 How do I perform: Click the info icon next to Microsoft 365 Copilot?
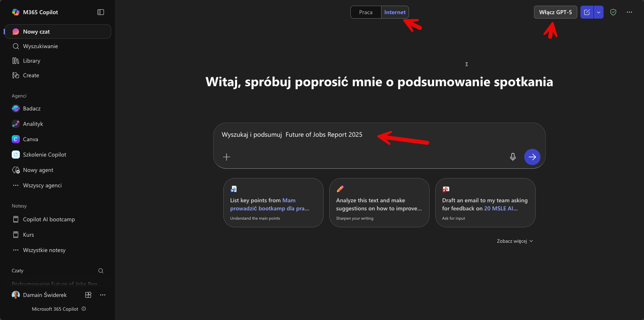[84, 309]
